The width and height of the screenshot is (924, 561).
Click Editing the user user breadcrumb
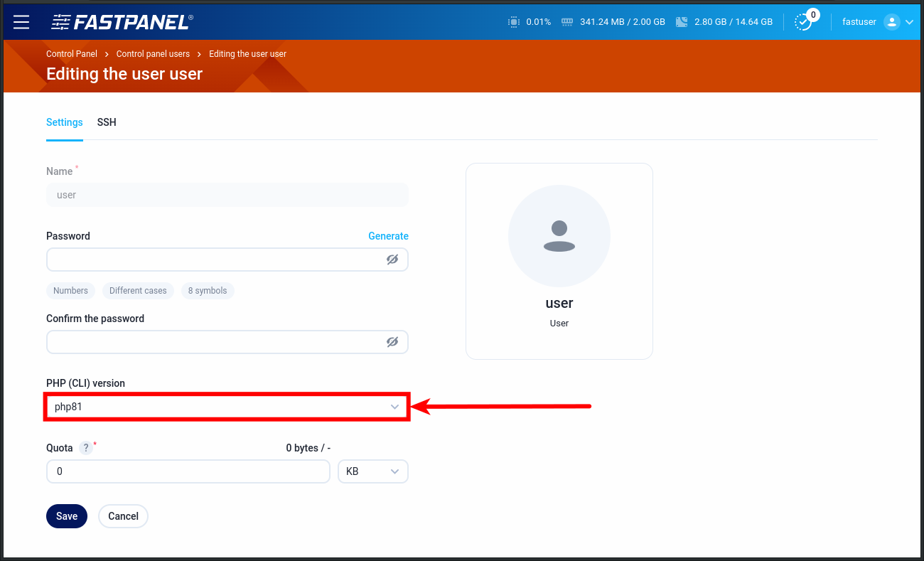pos(247,54)
